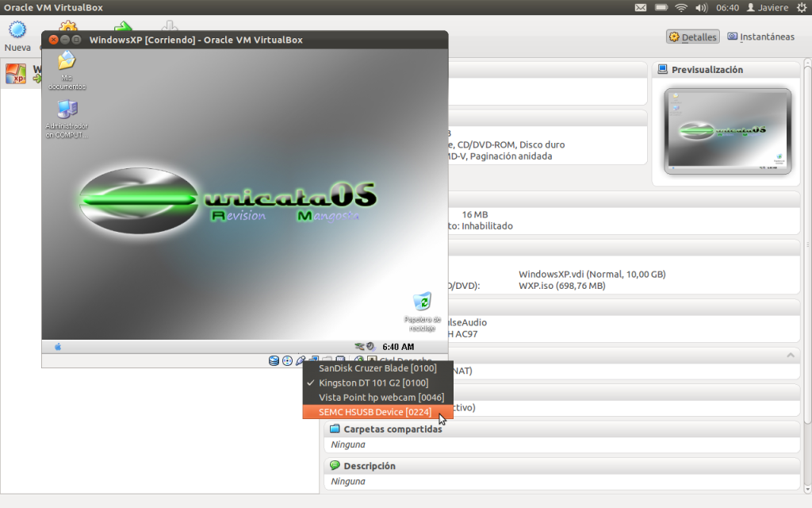
Task: Click the CD/DVD optical drive status icon
Action: point(287,361)
